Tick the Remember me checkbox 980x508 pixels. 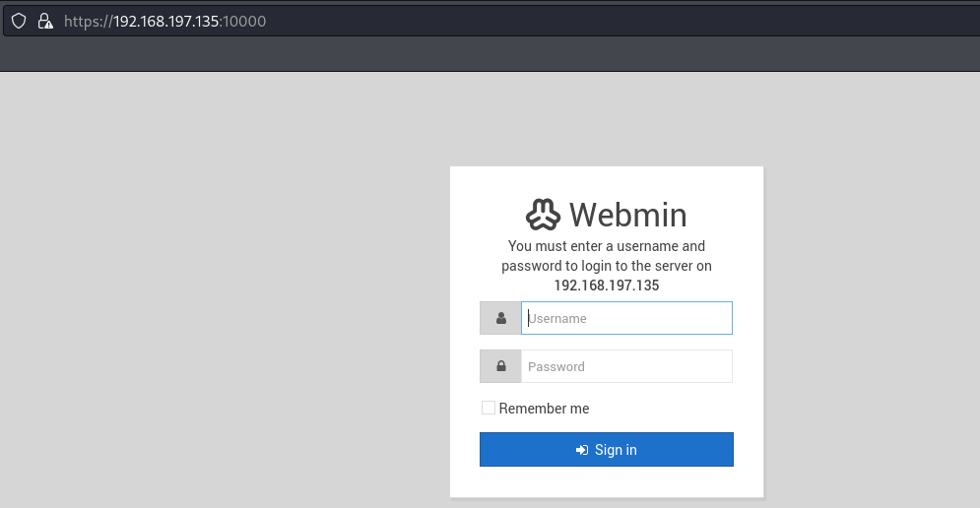[489, 408]
